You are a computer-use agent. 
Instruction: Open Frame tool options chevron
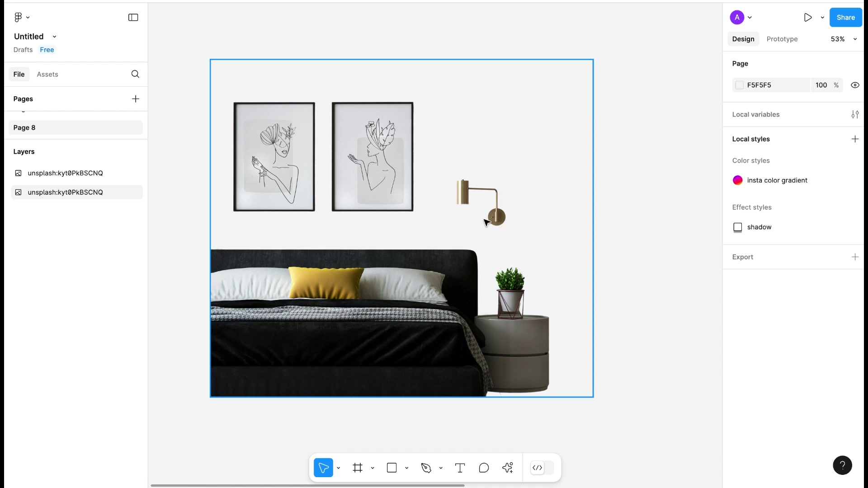pyautogui.click(x=373, y=468)
